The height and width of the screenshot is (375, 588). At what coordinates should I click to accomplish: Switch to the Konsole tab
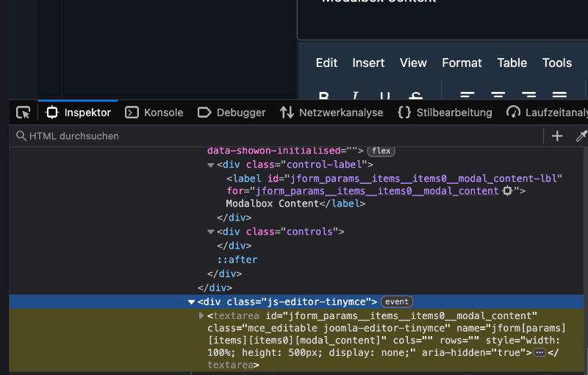pos(154,113)
